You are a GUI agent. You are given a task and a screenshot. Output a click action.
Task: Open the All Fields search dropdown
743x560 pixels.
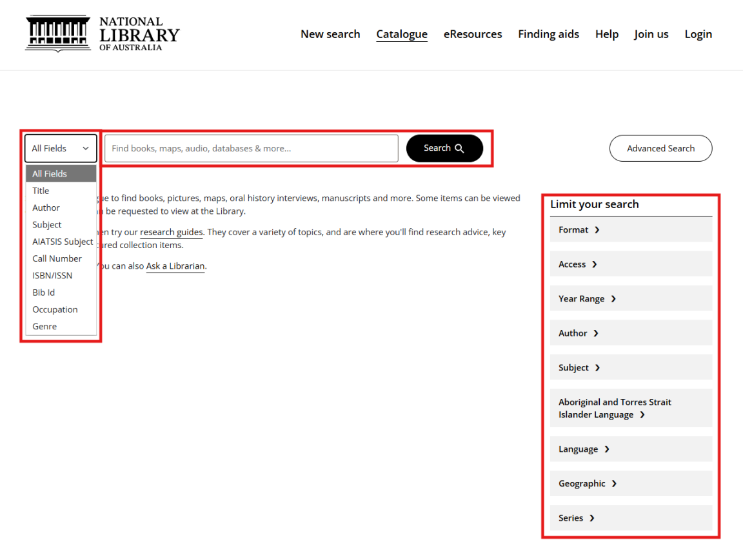tap(61, 148)
